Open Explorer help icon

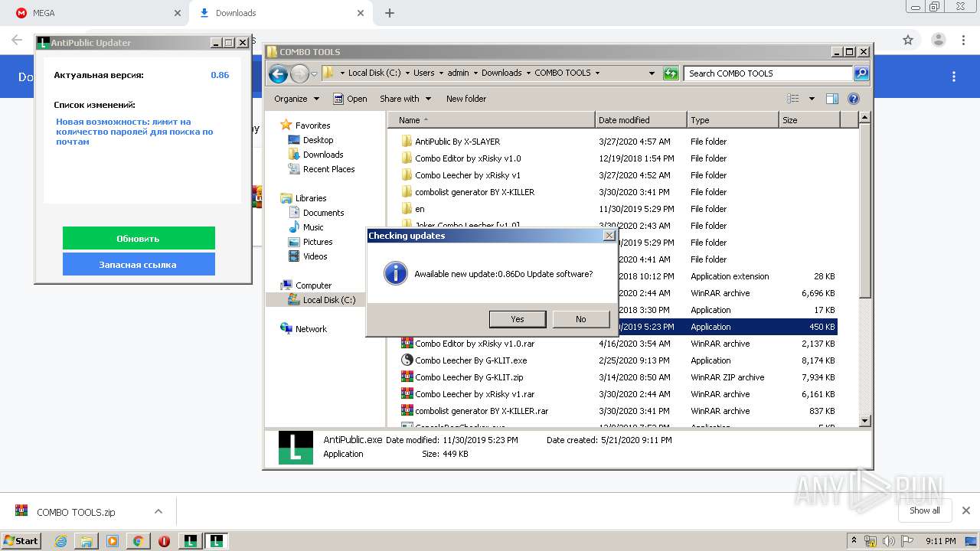(x=854, y=99)
